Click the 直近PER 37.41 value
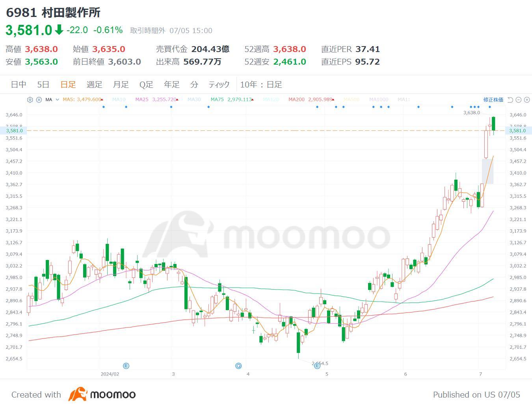 point(368,49)
